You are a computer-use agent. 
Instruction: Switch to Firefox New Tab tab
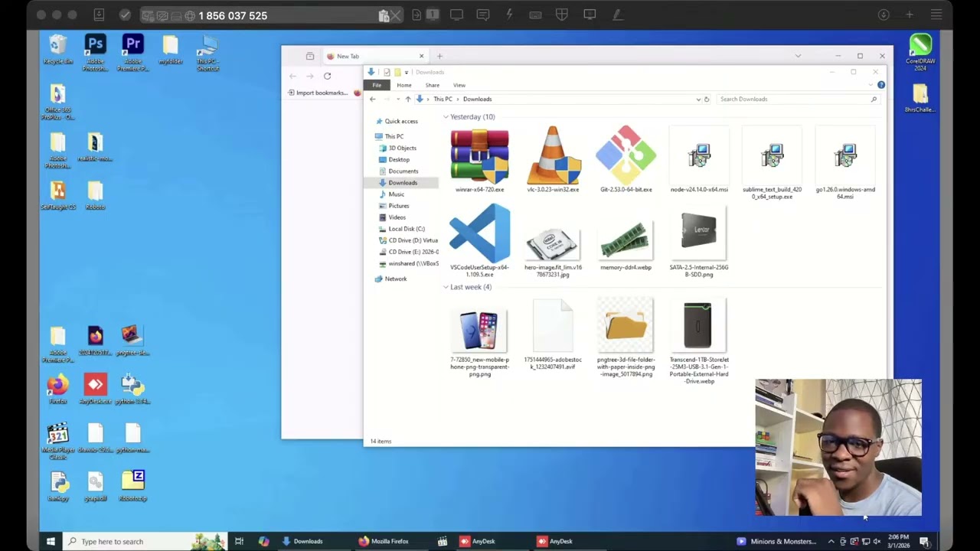[x=374, y=56]
